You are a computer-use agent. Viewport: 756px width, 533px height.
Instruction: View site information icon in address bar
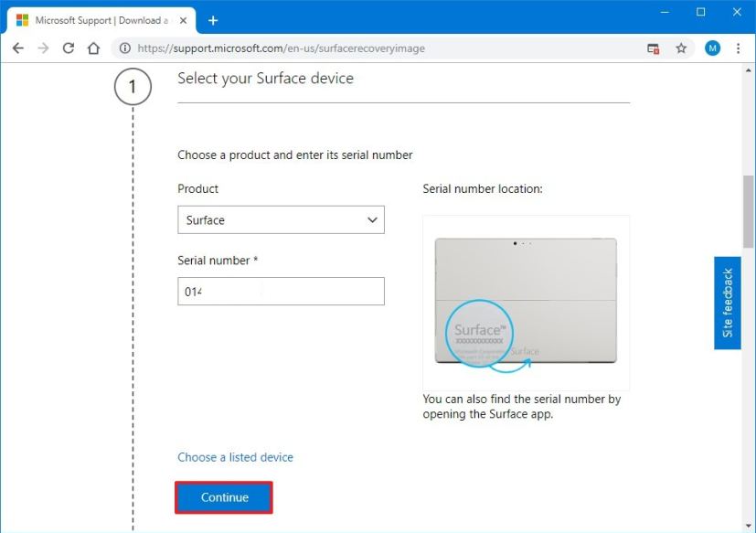coord(125,48)
